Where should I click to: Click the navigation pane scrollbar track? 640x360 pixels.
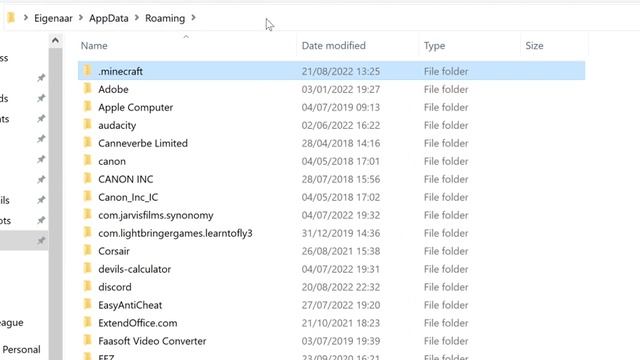(56, 204)
